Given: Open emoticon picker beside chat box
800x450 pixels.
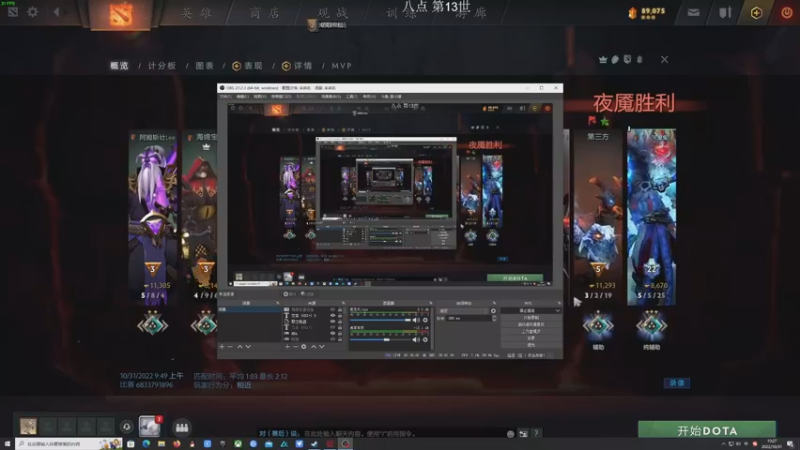Looking at the screenshot, I should coord(510,434).
